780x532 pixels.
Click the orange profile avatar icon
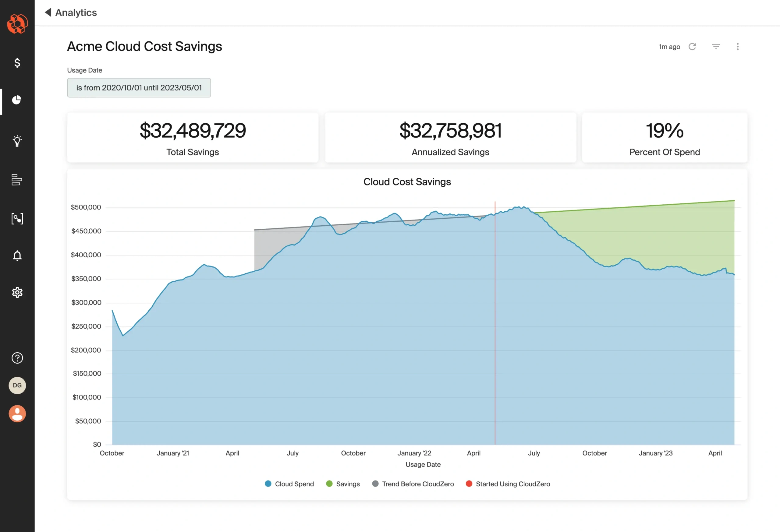[x=17, y=414]
